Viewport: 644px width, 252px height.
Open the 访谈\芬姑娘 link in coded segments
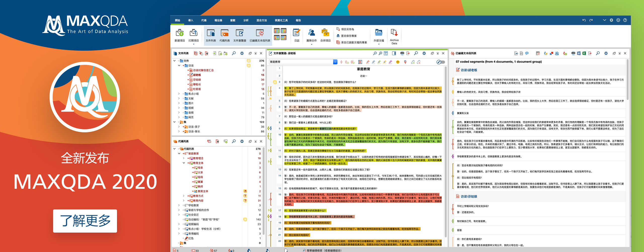pyautogui.click(x=469, y=196)
